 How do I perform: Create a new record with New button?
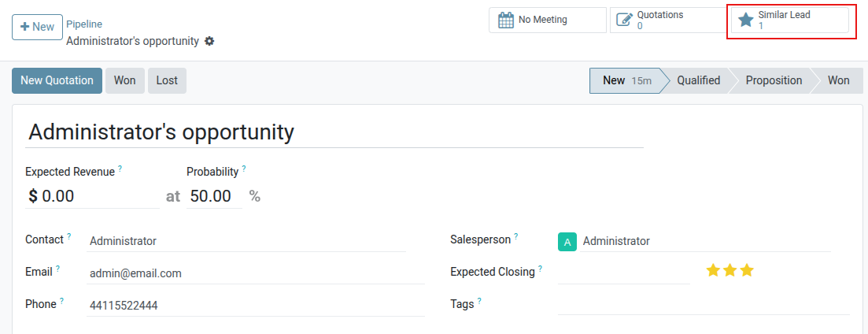click(x=37, y=27)
